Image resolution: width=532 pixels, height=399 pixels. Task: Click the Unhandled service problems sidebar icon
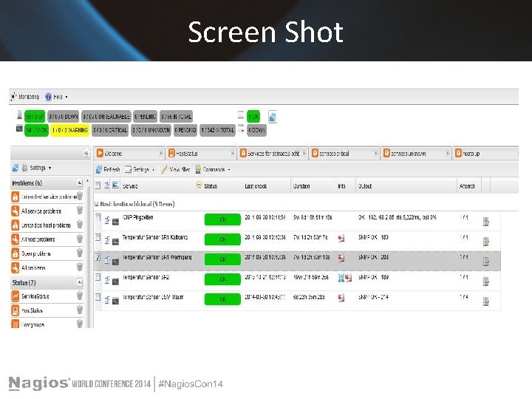15,197
